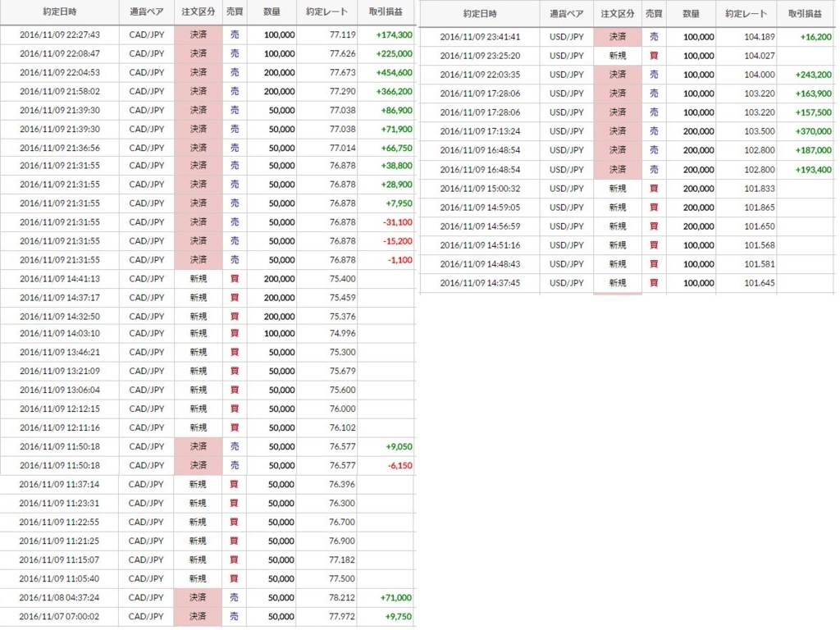
Task: Select the timestamp 2016/11/09 13:21:09
Action: click(x=59, y=371)
